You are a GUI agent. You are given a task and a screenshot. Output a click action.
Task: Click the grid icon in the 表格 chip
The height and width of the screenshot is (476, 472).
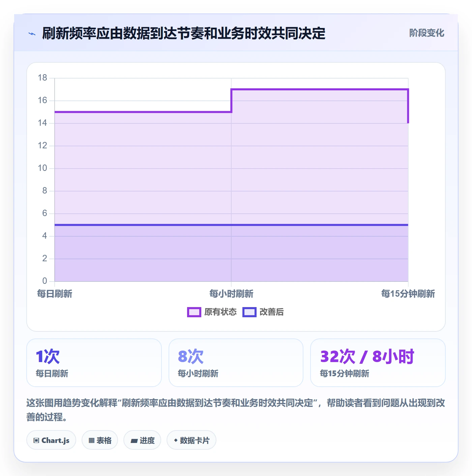(91, 441)
